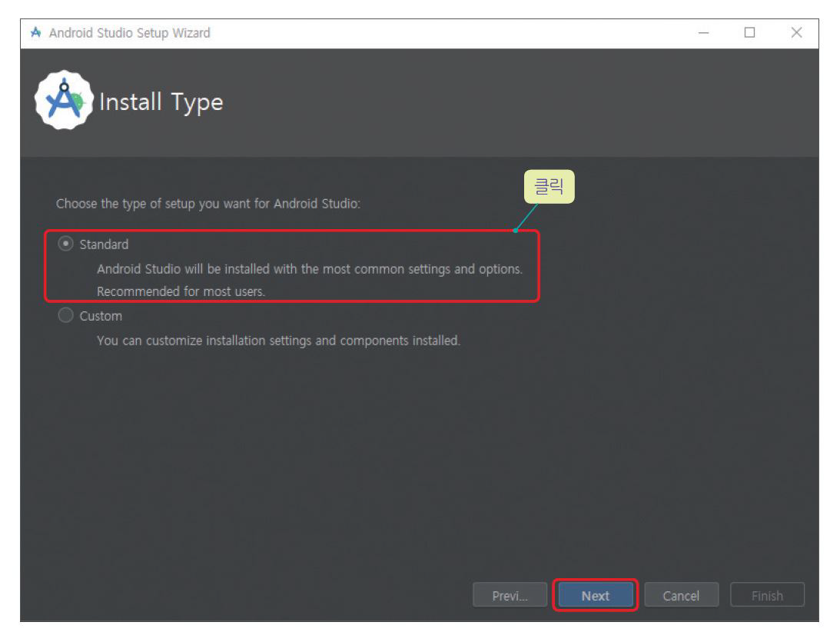
Task: Click 'Android Studio will be installed' description line
Action: click(x=309, y=269)
